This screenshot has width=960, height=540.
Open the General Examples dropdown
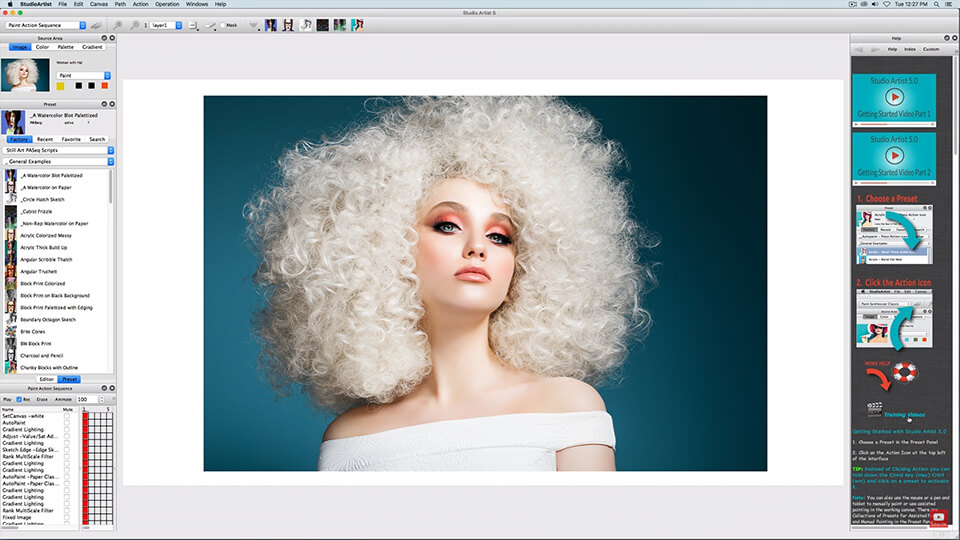[x=58, y=162]
